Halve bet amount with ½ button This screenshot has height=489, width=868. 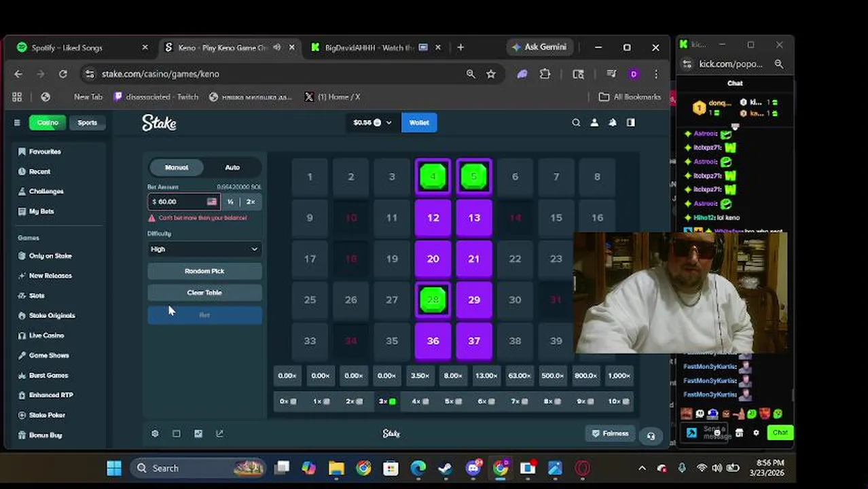pyautogui.click(x=231, y=202)
